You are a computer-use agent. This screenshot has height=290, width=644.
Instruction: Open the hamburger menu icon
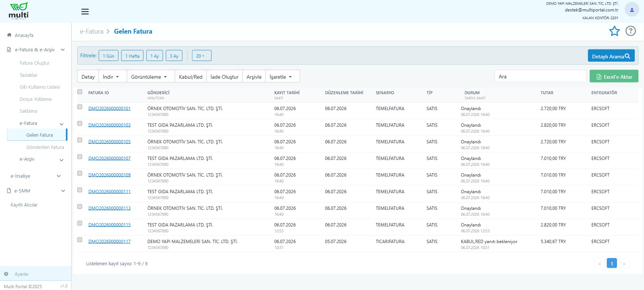click(x=85, y=12)
